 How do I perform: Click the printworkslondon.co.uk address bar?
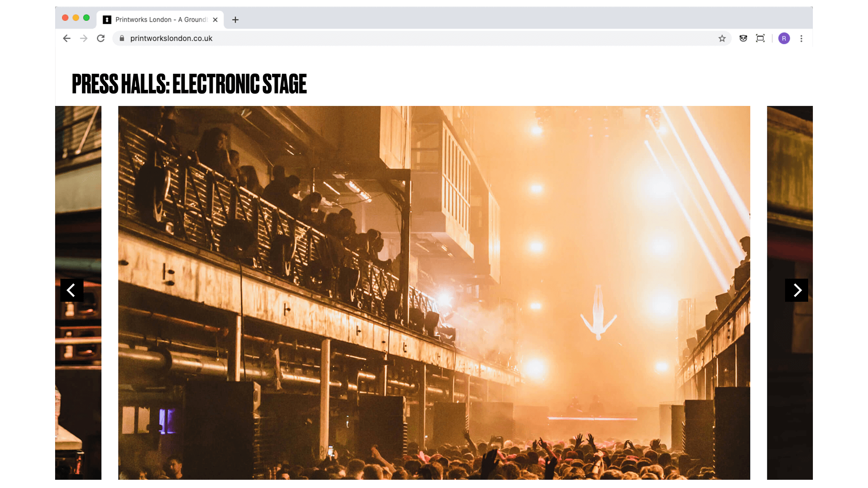coord(421,38)
